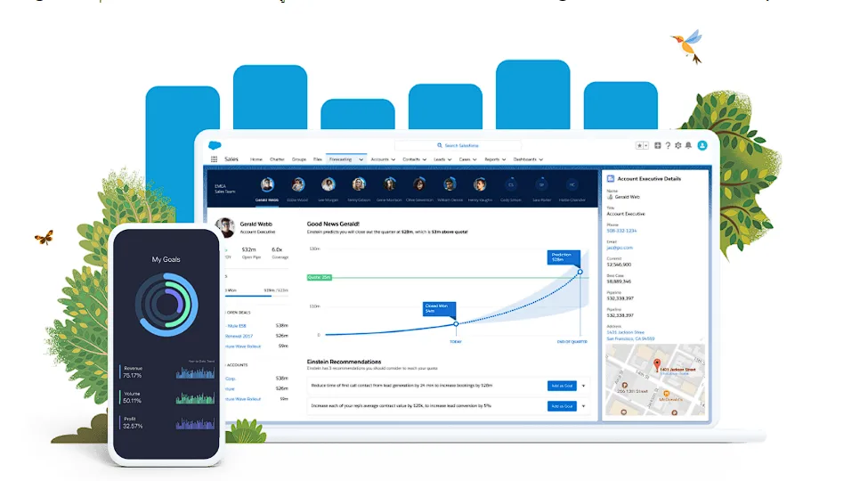The height and width of the screenshot is (481, 868).
Task: Select Jenny Gibson's avatar in the team strip
Action: [x=359, y=184]
